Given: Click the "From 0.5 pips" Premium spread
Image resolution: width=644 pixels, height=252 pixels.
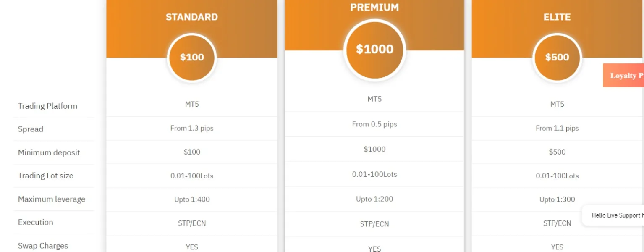Looking at the screenshot, I should point(374,124).
